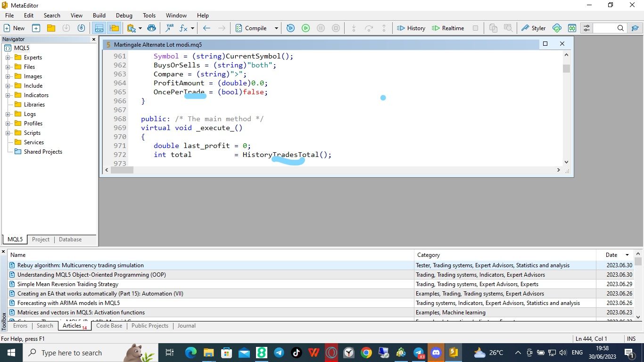Image resolution: width=644 pixels, height=362 pixels.
Task: Click the cloud shield protector icon
Action: click(557, 28)
